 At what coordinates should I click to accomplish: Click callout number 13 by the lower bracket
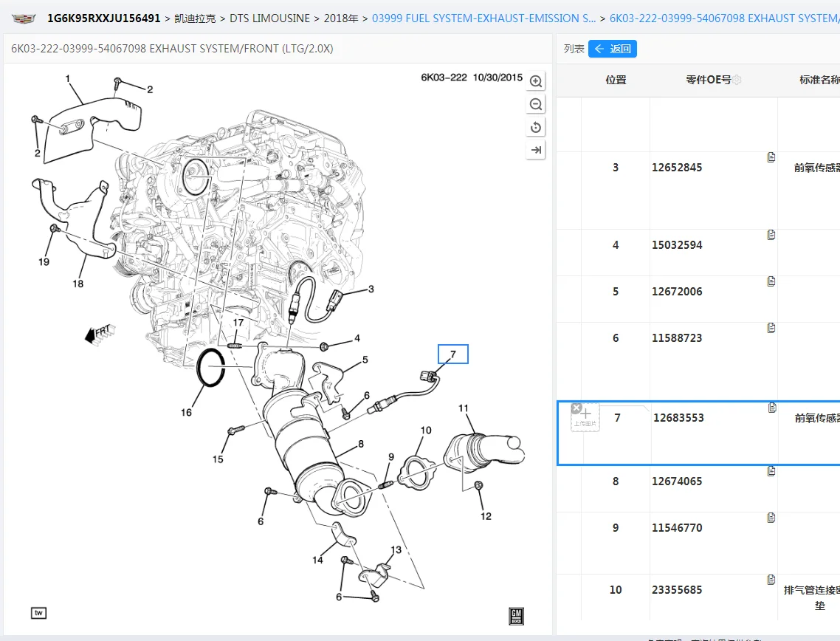[396, 550]
